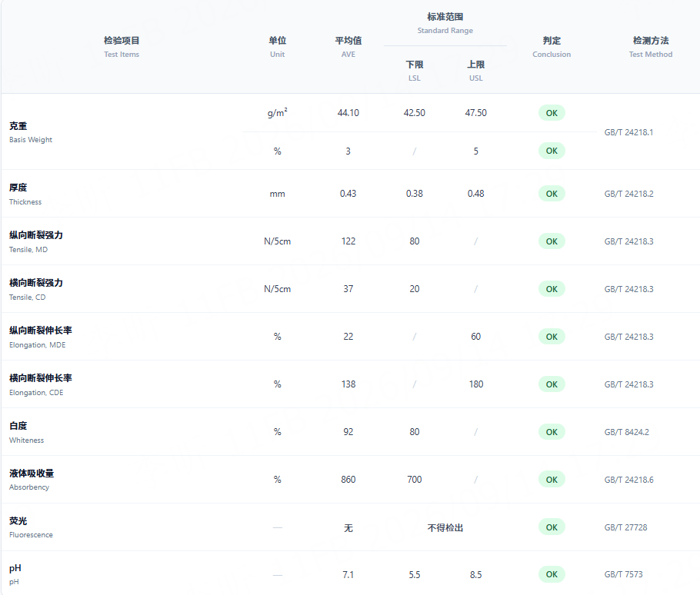Image resolution: width=700 pixels, height=595 pixels.
Task: Click the 180 upper limit value
Action: pyautogui.click(x=476, y=384)
